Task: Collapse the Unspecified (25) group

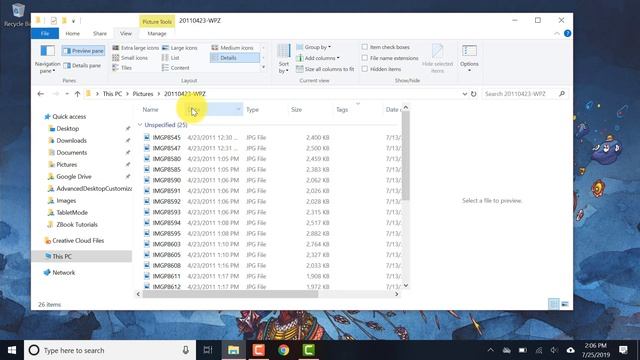Action: [x=140, y=125]
